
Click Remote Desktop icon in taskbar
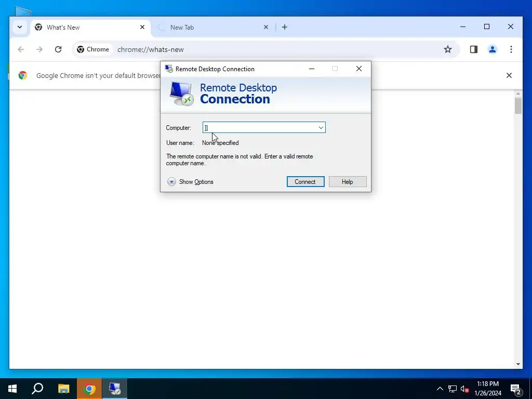pyautogui.click(x=115, y=389)
